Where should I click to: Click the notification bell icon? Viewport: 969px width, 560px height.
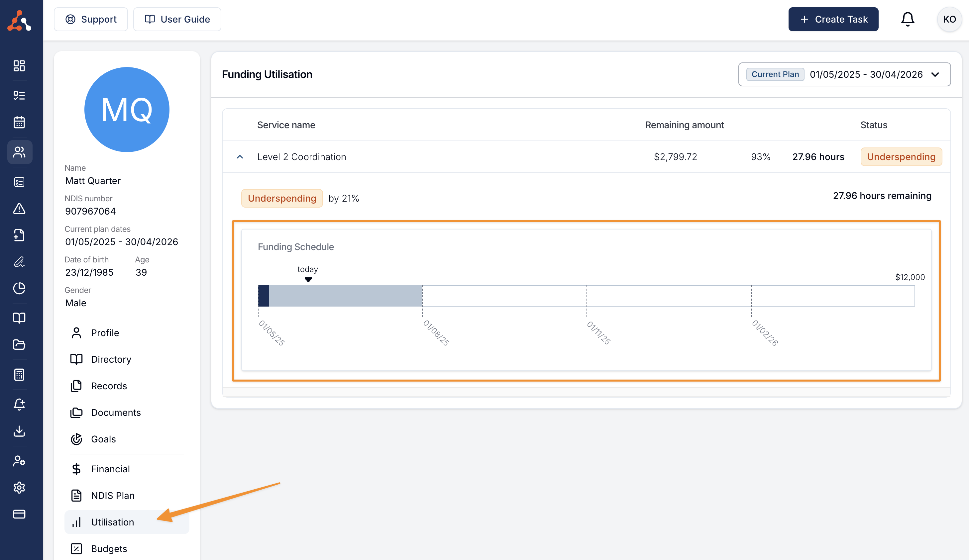click(x=908, y=19)
